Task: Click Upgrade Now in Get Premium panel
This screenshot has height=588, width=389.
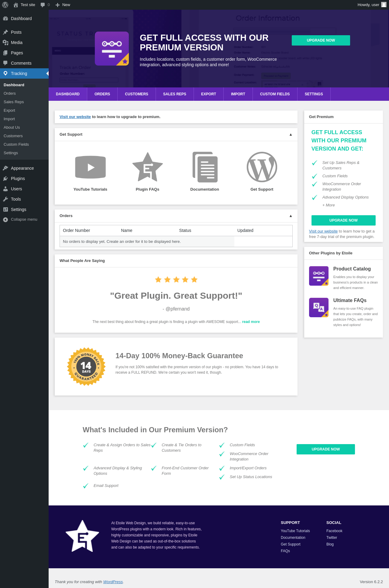Action: coord(343,220)
